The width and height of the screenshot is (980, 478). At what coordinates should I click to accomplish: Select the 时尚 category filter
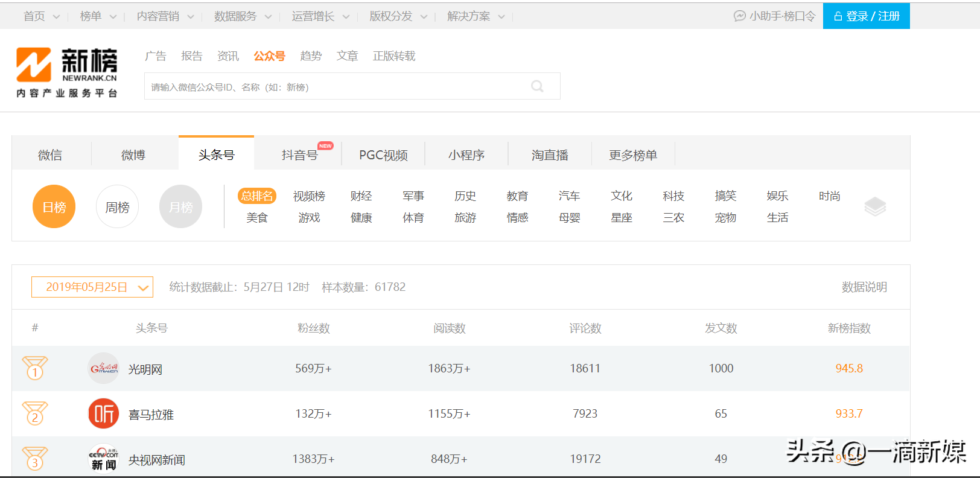(x=830, y=196)
